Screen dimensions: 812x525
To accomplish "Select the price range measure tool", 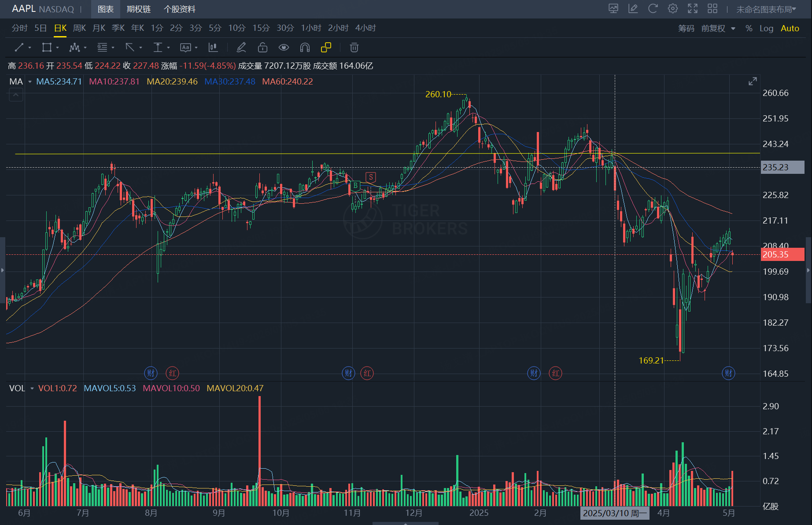I will coord(158,48).
